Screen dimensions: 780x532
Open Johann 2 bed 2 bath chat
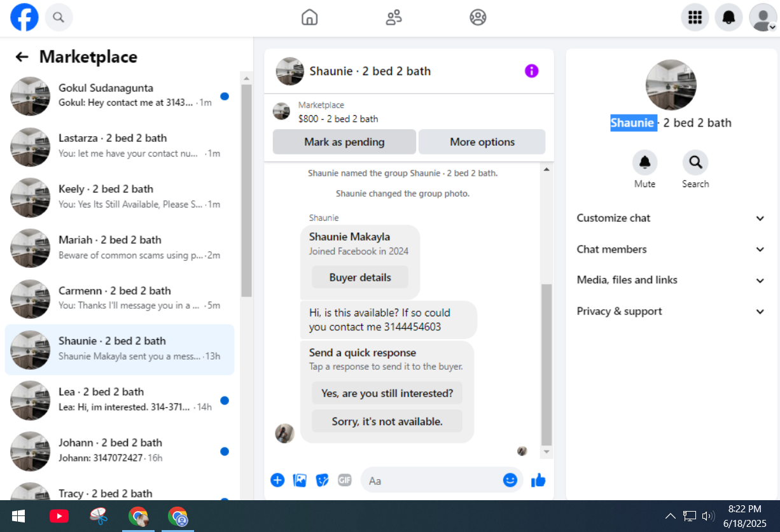click(x=120, y=451)
